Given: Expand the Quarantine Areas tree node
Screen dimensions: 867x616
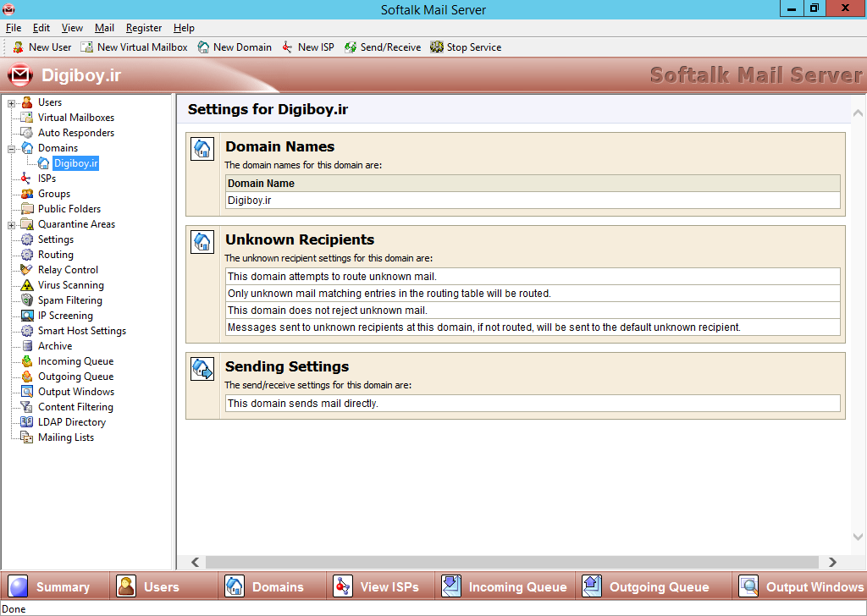Looking at the screenshot, I should click(11, 225).
